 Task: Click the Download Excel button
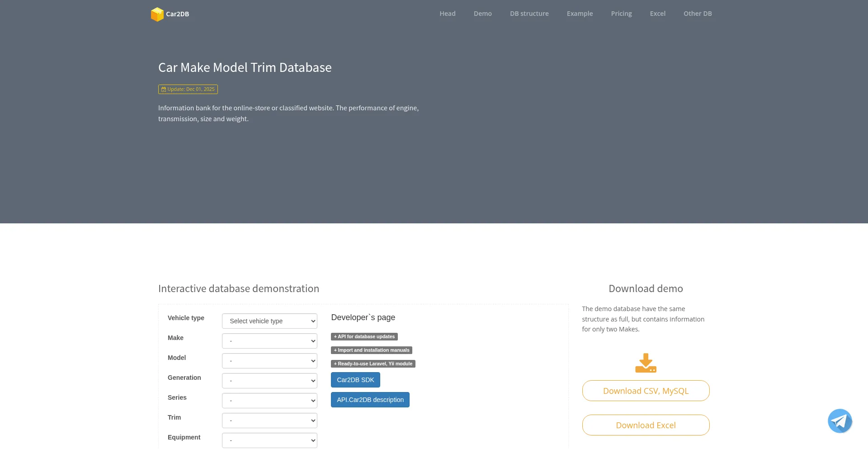tap(646, 425)
